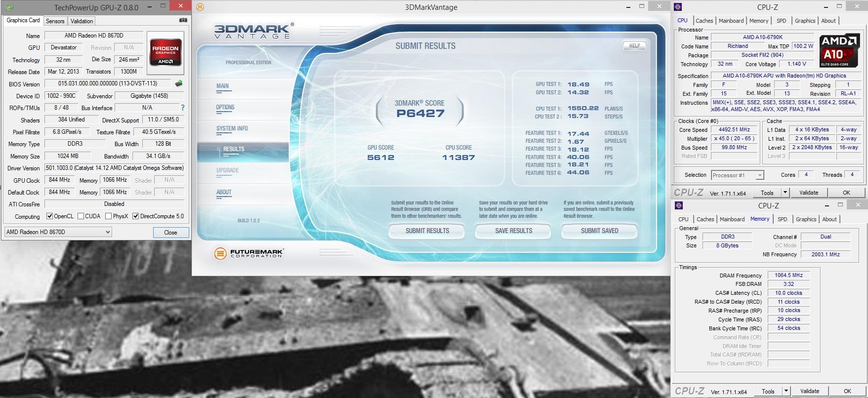The width and height of the screenshot is (868, 398).
Task: Click the CPU score value 11387
Action: (458, 158)
